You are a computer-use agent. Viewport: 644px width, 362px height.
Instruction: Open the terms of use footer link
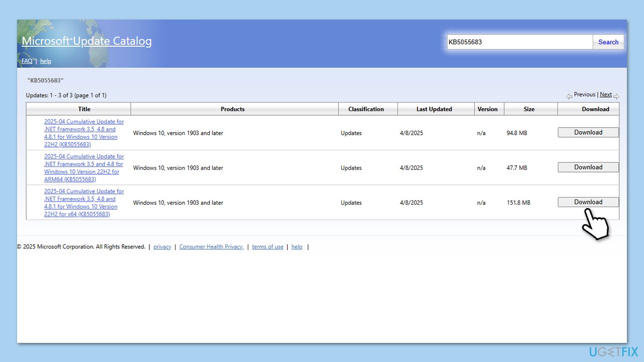tap(267, 247)
